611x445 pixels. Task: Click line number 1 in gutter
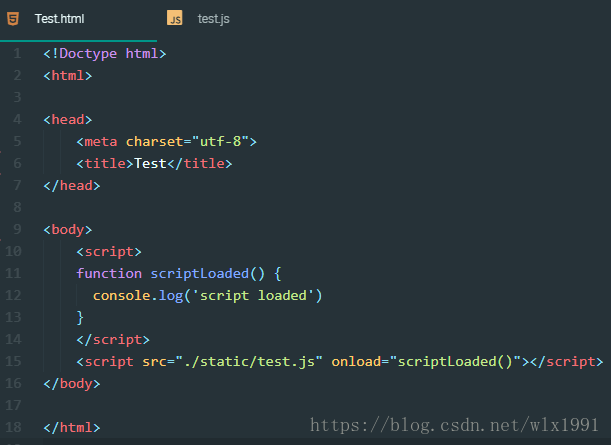point(17,53)
